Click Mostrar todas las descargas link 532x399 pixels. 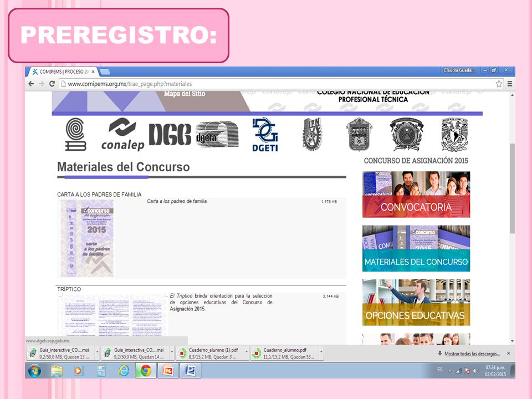tap(472, 354)
